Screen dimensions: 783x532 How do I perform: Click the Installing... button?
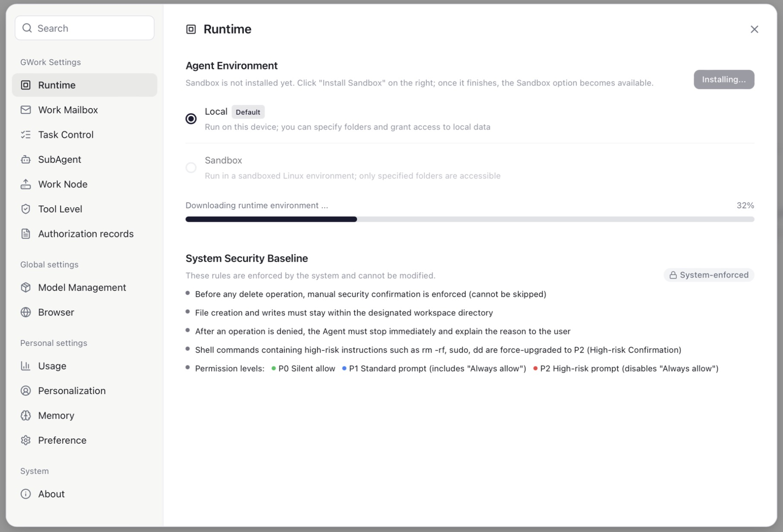[x=724, y=79]
